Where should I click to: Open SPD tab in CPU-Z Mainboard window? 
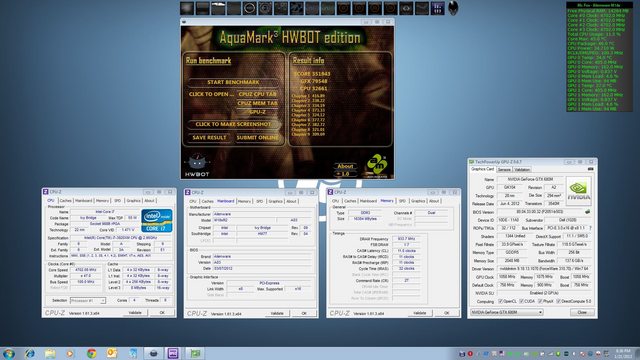260,201
